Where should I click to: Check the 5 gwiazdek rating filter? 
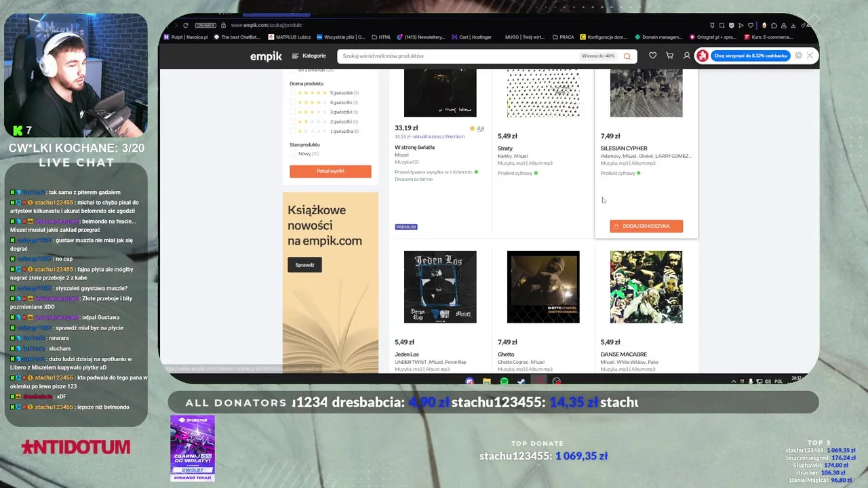coord(293,93)
